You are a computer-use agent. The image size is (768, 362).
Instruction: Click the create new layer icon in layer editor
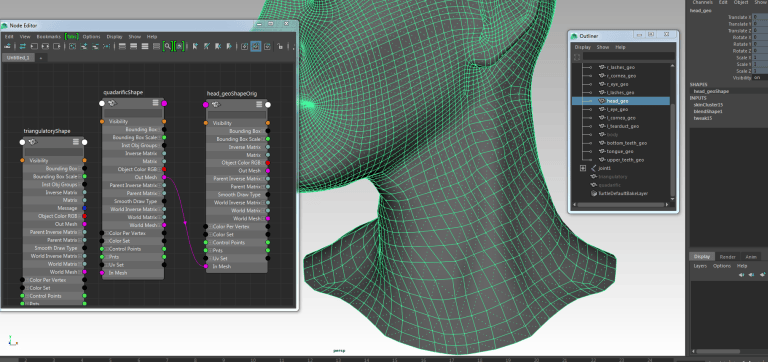coord(763,275)
